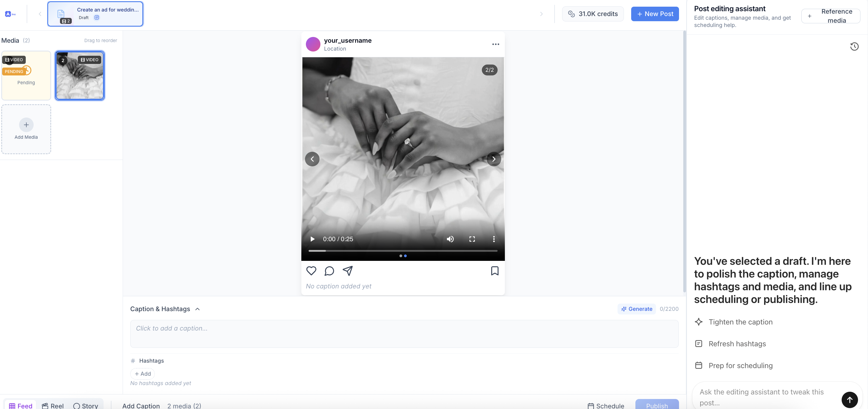Select the Story post type
Image resolution: width=868 pixels, height=409 pixels.
[x=86, y=406]
